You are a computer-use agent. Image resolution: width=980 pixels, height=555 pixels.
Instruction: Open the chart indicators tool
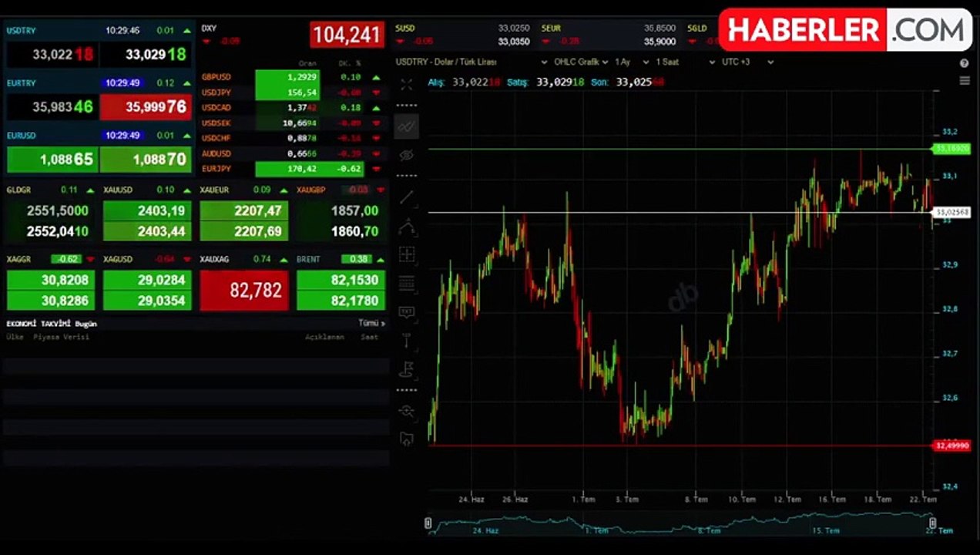click(x=407, y=126)
